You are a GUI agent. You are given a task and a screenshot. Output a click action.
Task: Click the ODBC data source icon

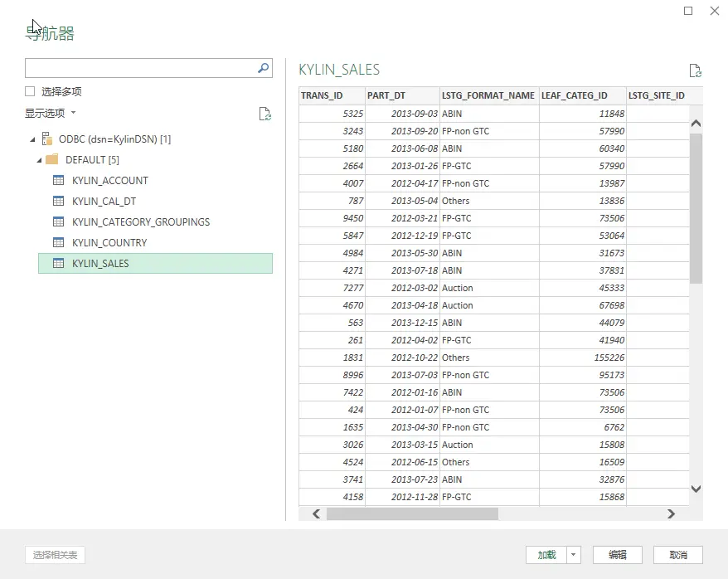pyautogui.click(x=47, y=139)
